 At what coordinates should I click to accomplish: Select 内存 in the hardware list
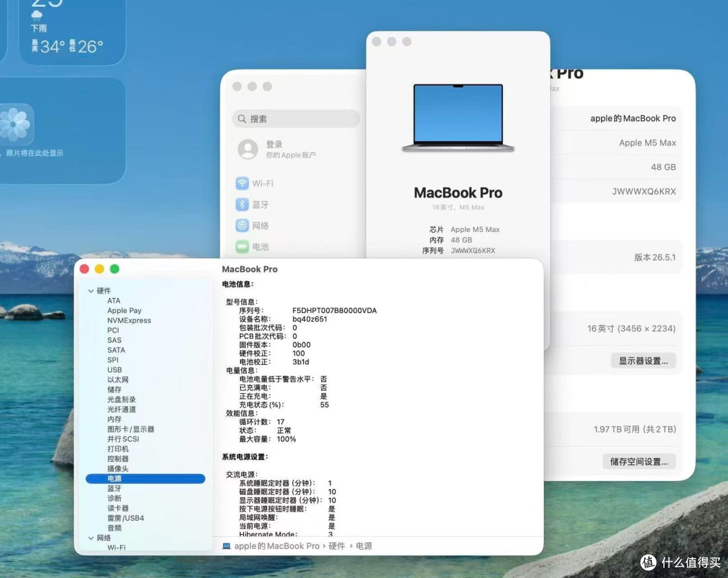tap(114, 419)
